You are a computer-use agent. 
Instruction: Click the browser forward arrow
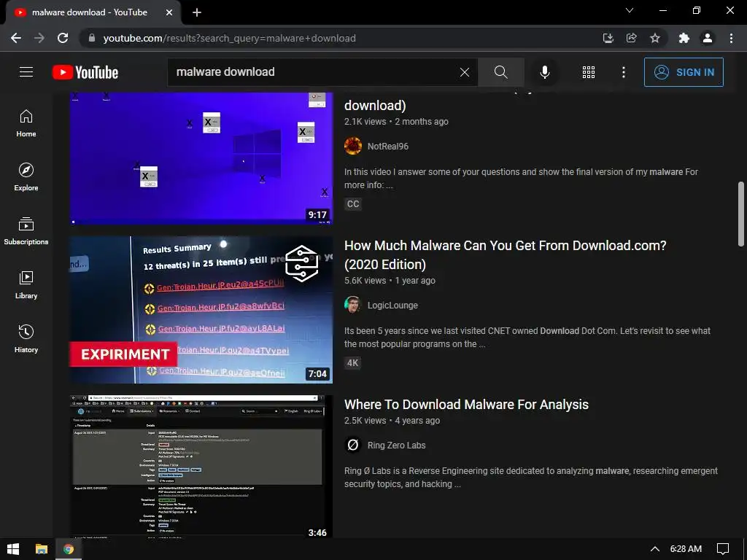tap(39, 38)
